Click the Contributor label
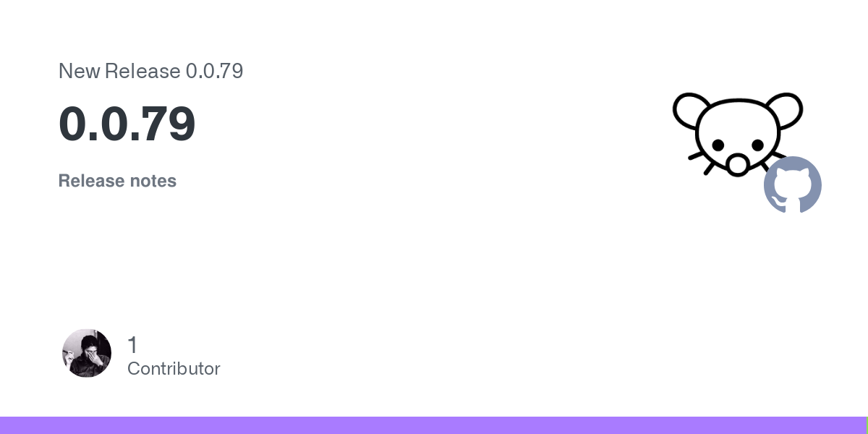Screen dimensions: 868x434 click(174, 369)
